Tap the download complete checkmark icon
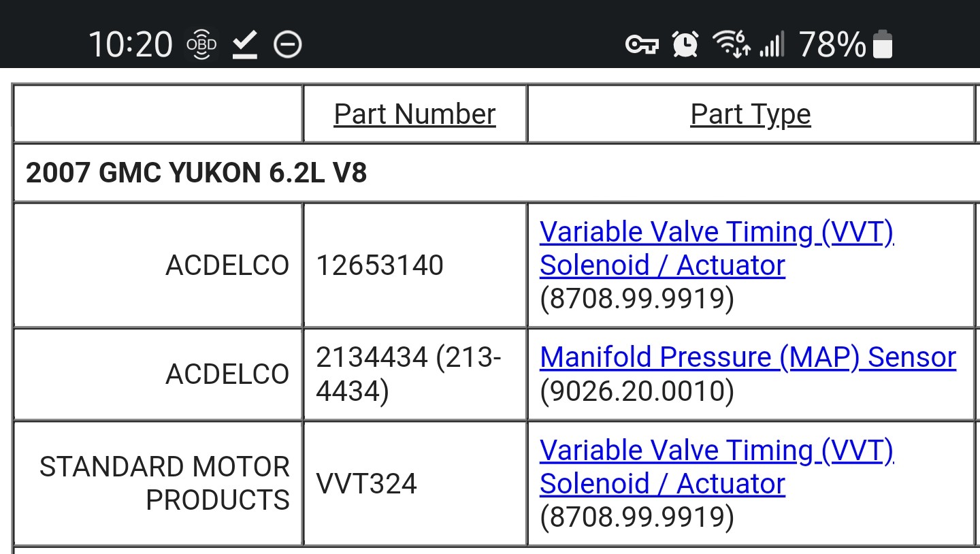This screenshot has width=980, height=554. click(x=244, y=46)
